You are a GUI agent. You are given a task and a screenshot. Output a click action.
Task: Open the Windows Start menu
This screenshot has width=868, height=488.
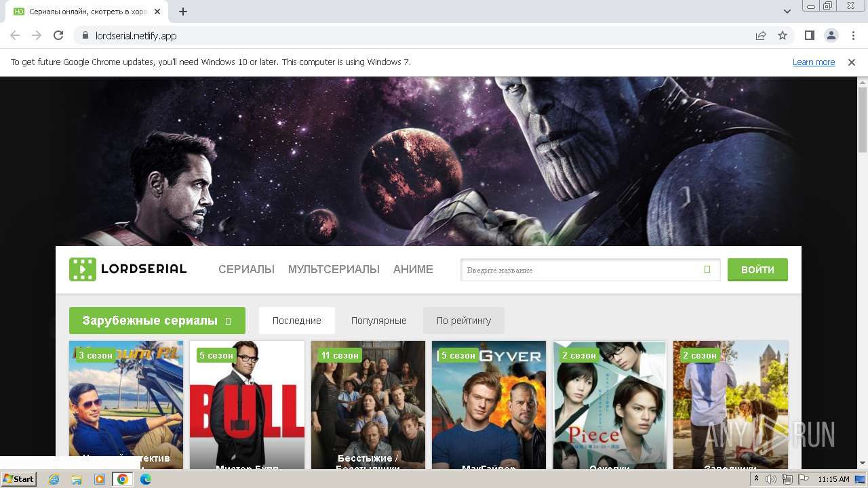click(x=19, y=479)
